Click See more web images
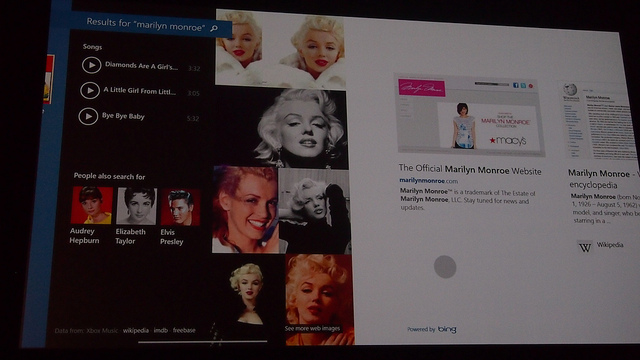 click(x=313, y=329)
